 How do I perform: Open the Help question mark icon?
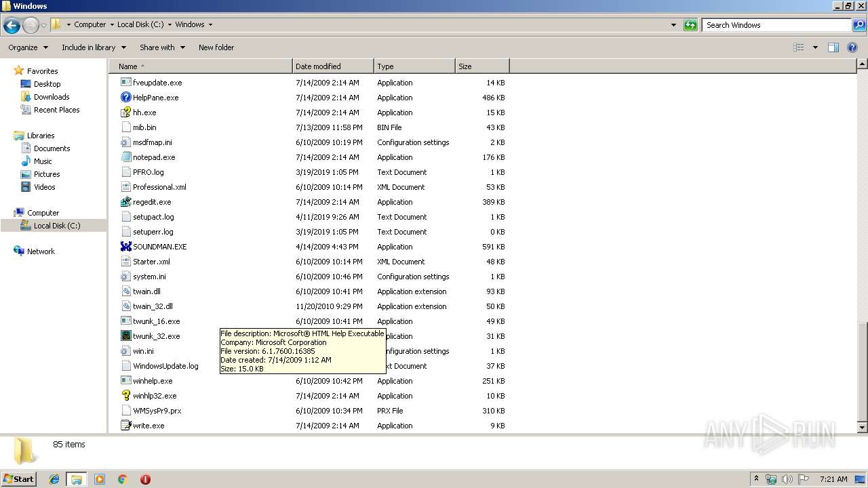[x=853, y=47]
